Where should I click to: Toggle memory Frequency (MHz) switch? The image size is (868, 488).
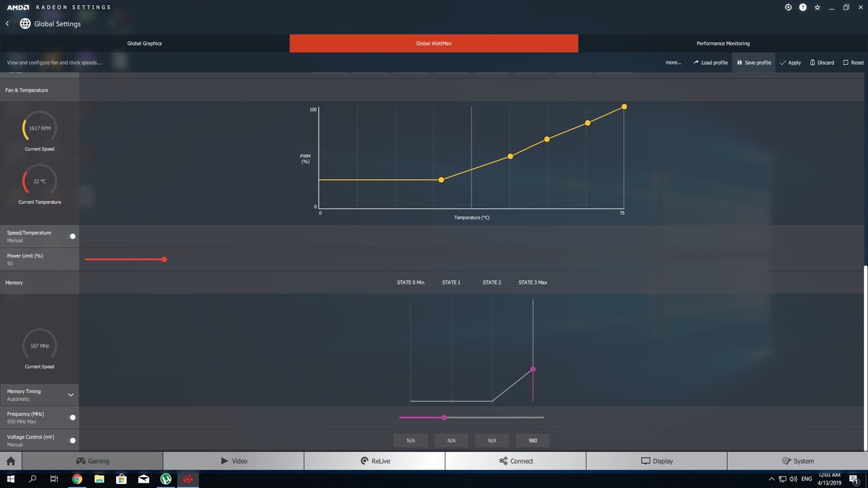click(73, 418)
